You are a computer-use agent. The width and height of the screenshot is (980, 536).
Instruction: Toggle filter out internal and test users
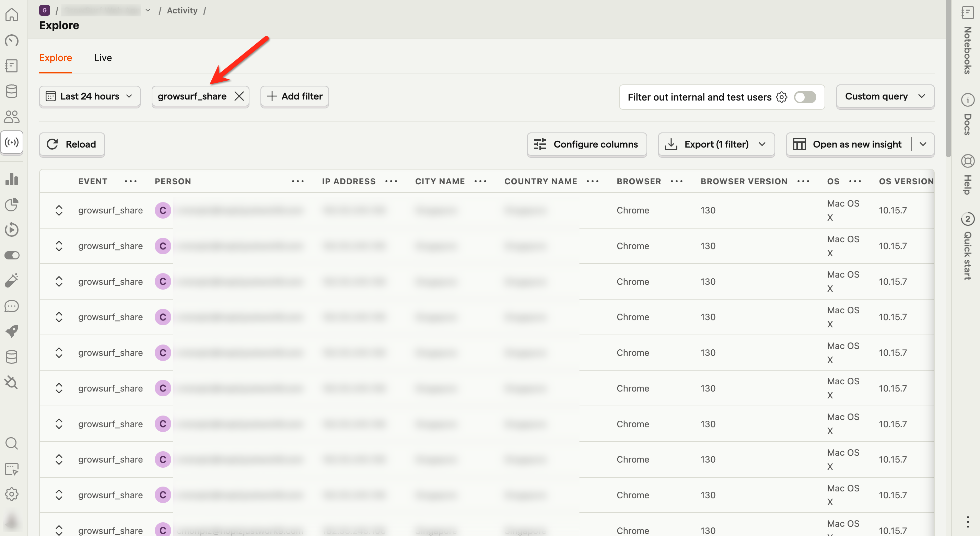(805, 97)
